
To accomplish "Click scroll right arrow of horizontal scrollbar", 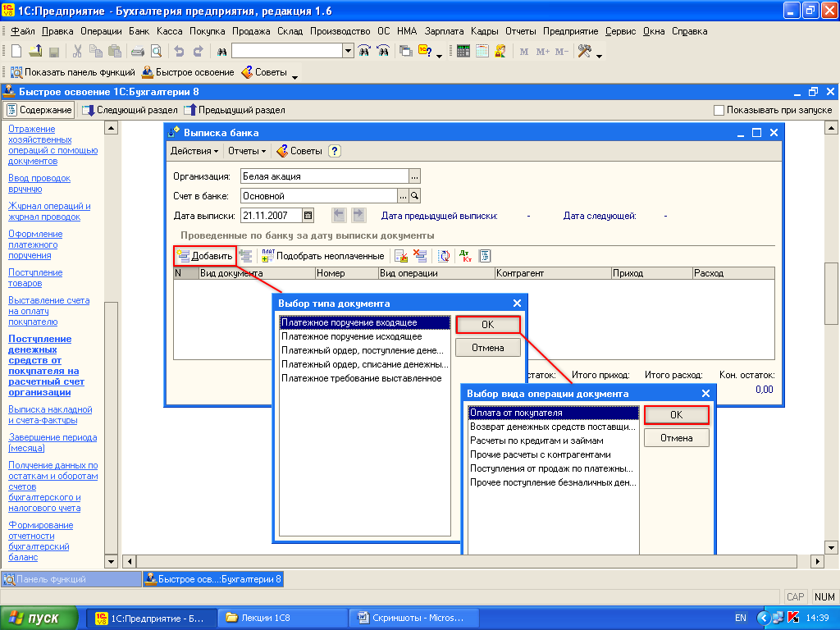I will [x=817, y=561].
